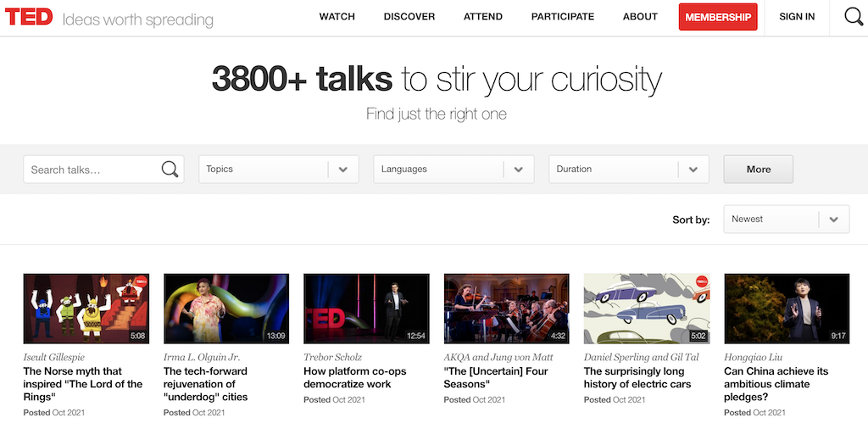Click the red MEMBERSHIP button
This screenshot has height=423, width=868.
718,17
